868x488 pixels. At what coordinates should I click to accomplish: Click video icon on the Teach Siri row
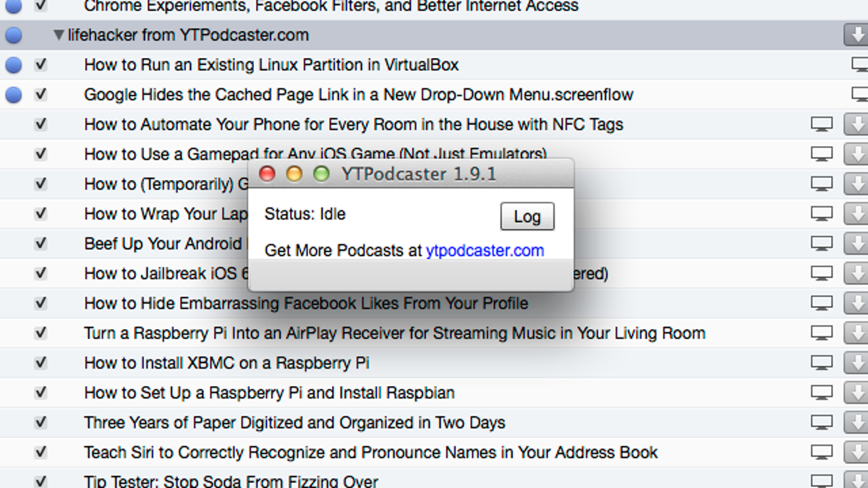click(822, 453)
